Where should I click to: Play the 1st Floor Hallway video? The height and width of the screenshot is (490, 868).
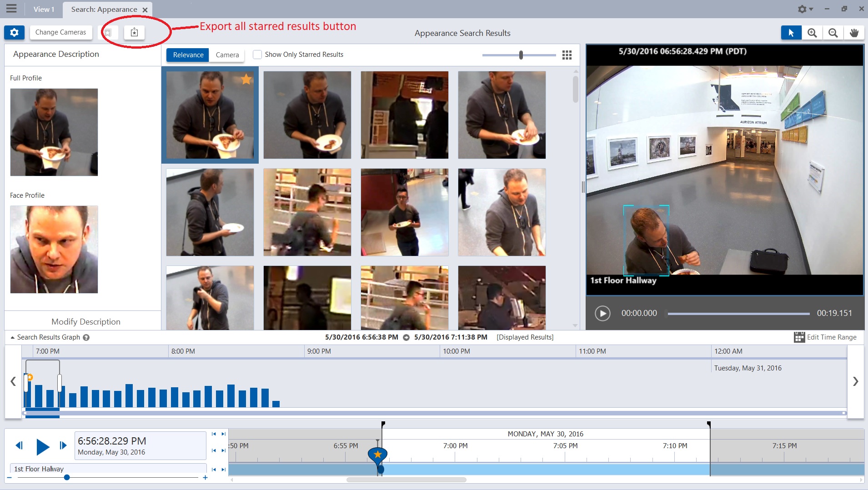pyautogui.click(x=603, y=313)
